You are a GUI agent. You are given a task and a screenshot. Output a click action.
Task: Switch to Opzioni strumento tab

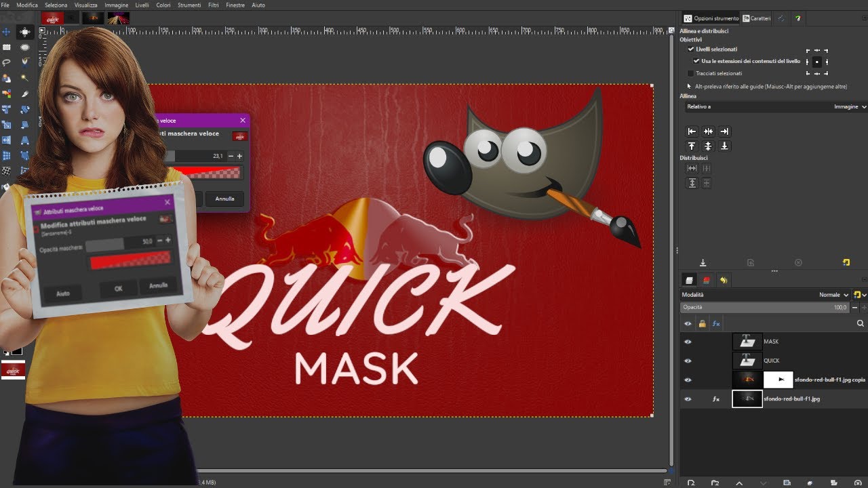(x=711, y=18)
